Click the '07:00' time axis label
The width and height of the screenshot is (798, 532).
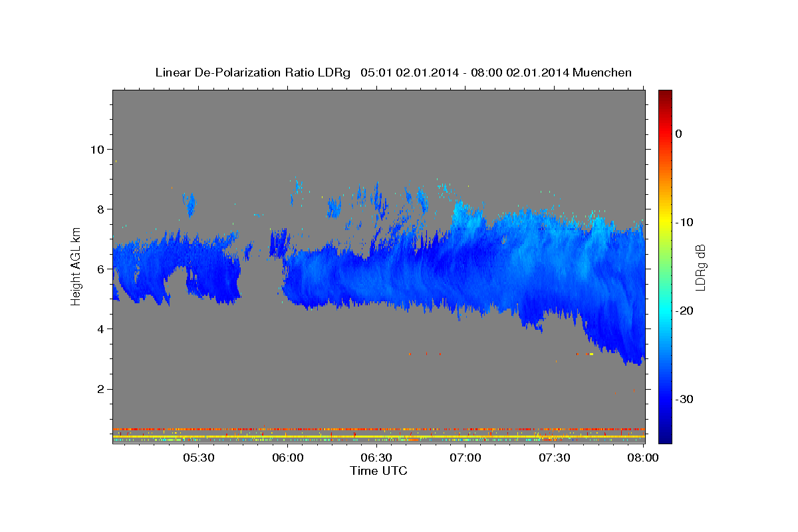click(465, 458)
